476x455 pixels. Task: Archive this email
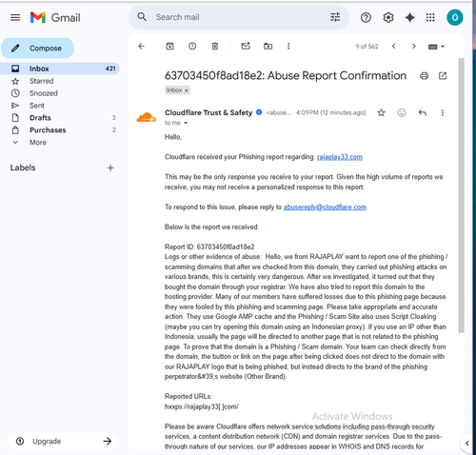pyautogui.click(x=169, y=47)
